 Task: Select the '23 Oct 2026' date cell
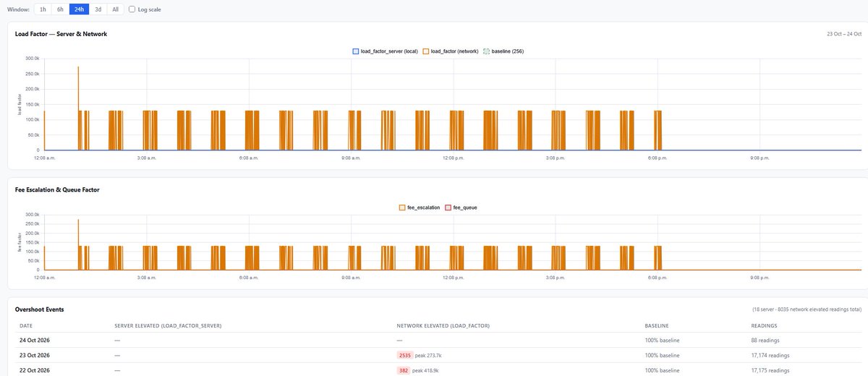point(36,355)
